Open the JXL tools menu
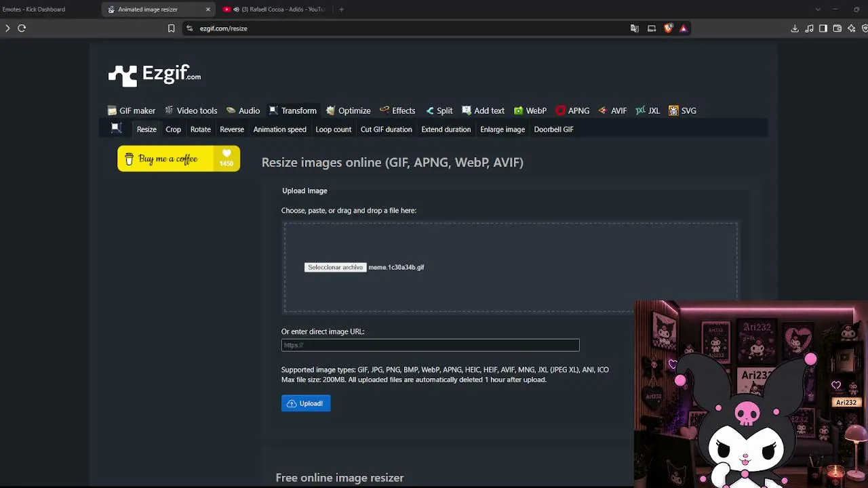Screen dimensions: 868x488 tap(648, 110)
